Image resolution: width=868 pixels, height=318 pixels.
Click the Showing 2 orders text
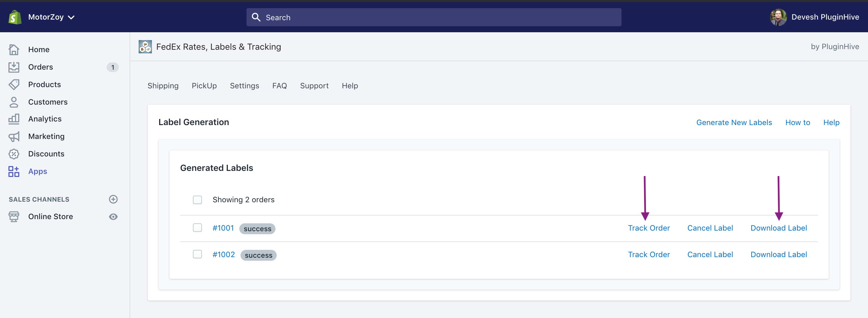(244, 200)
